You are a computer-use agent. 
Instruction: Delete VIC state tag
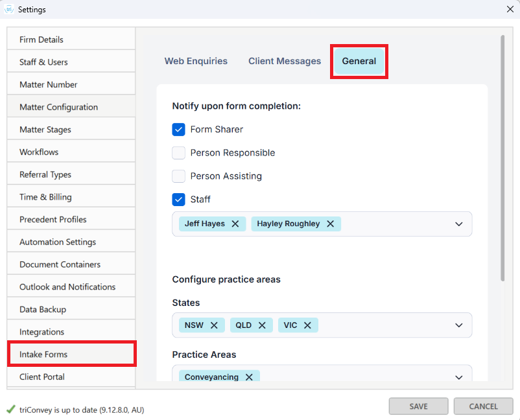[x=307, y=325]
